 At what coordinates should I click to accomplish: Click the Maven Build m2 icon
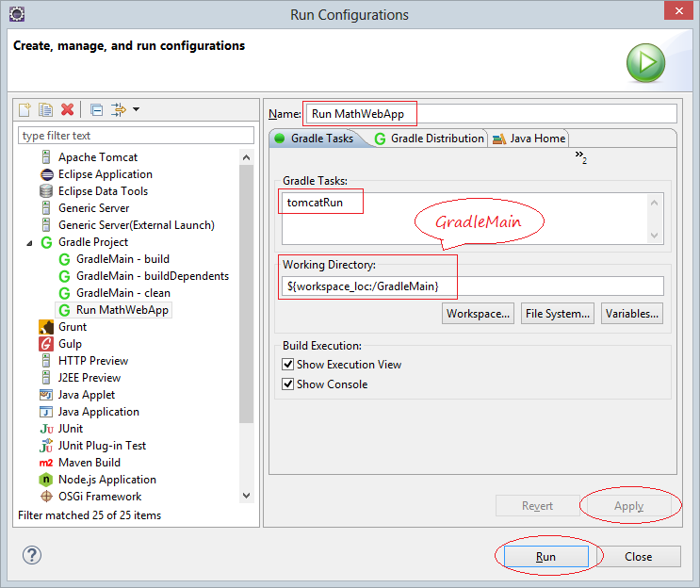coord(46,463)
